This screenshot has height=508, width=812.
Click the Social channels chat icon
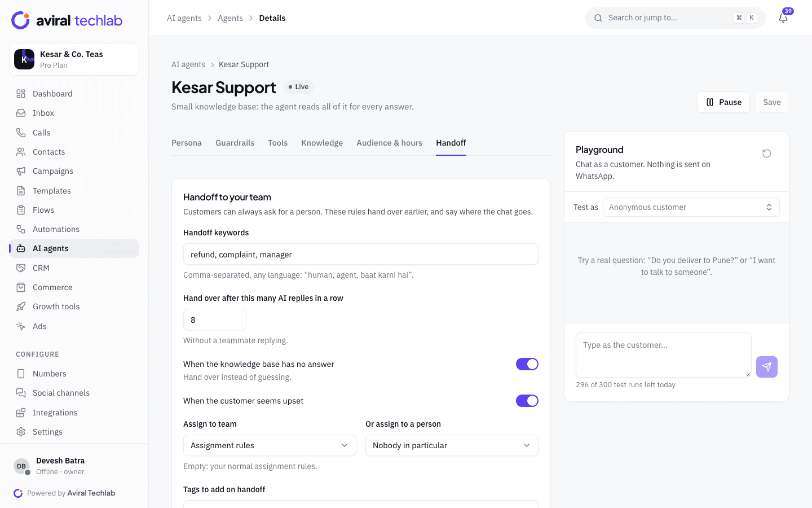(21, 393)
